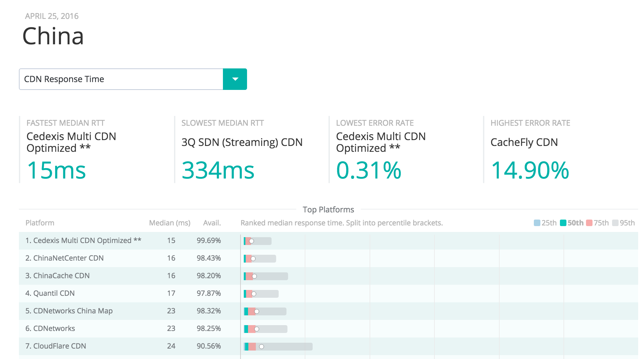
Task: Click the April 25, 2016 date label
Action: [x=52, y=16]
